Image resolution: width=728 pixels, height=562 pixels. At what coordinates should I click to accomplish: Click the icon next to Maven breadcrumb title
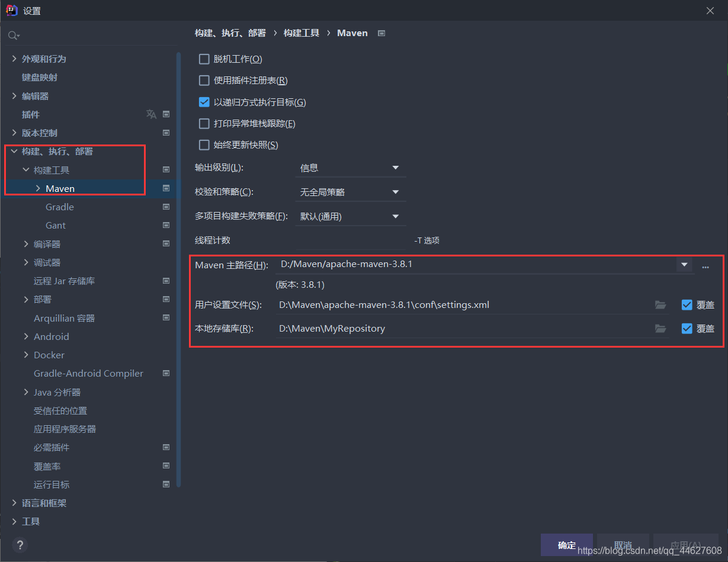point(381,33)
